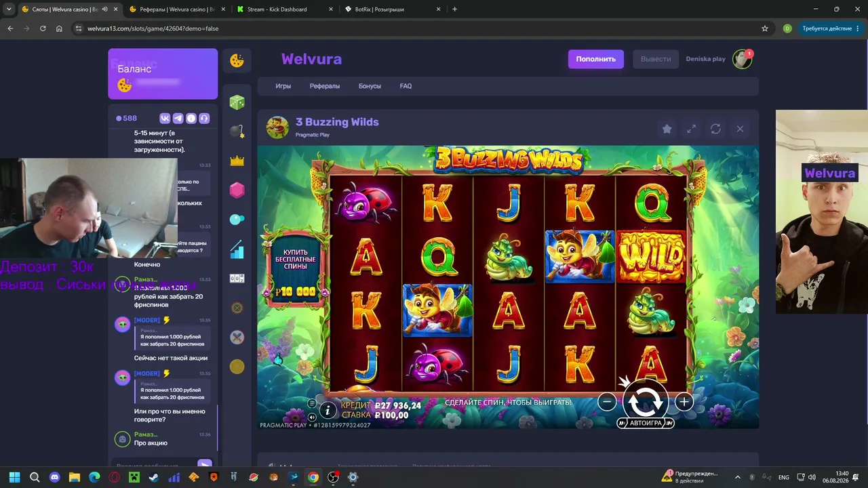Toggle the slot game sound
This screenshot has width=868, height=488.
click(312, 418)
